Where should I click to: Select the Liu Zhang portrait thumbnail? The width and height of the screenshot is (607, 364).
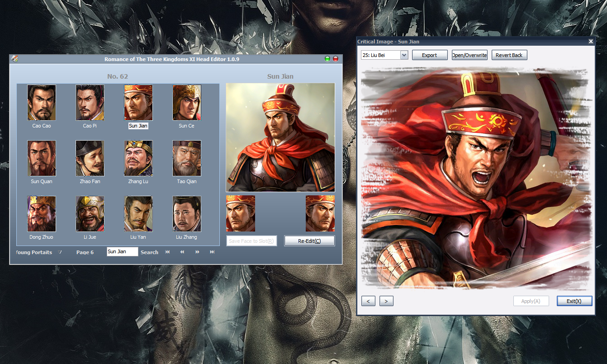click(187, 214)
